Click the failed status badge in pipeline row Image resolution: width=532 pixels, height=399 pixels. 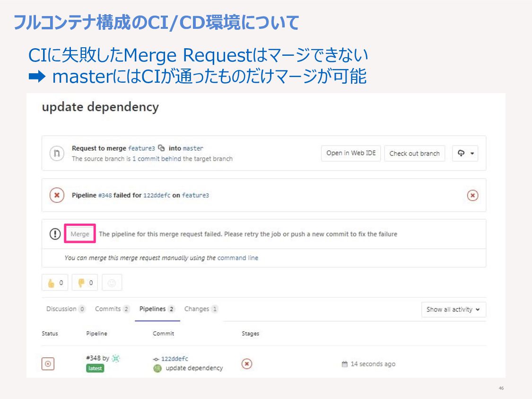click(48, 364)
